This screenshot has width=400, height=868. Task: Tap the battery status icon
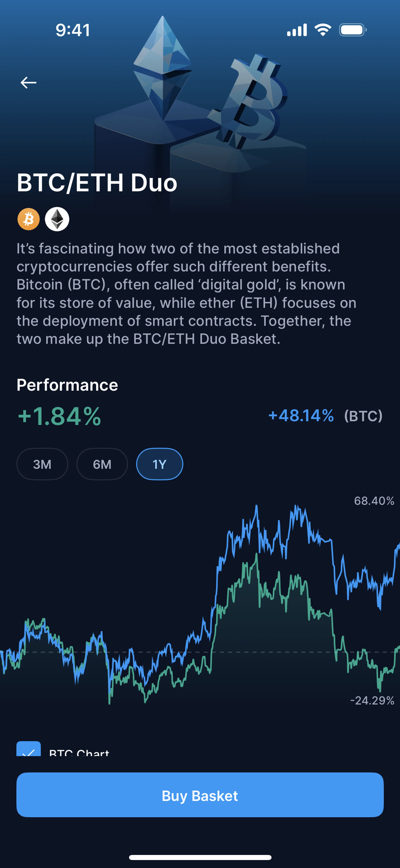352,30
